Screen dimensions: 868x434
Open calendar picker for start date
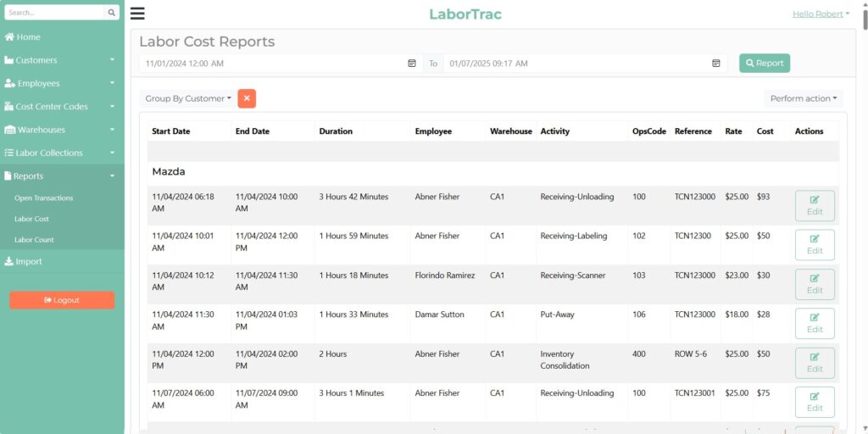[412, 64]
